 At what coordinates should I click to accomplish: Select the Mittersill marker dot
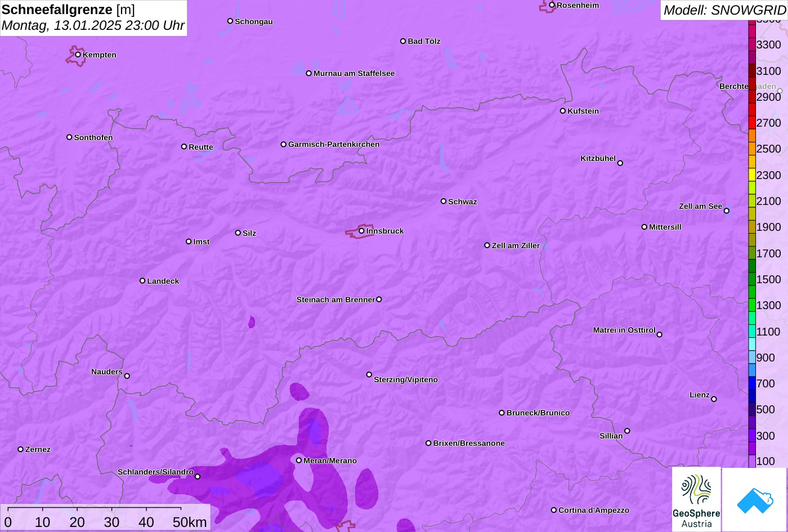click(x=644, y=227)
